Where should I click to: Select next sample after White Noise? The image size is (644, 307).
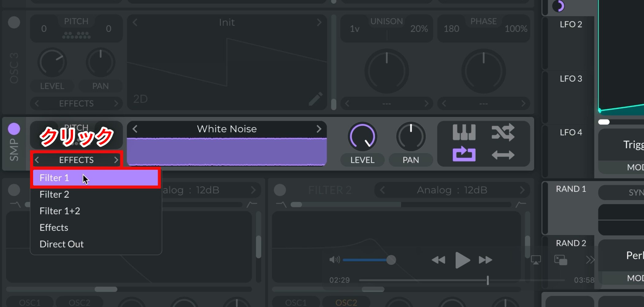click(319, 129)
